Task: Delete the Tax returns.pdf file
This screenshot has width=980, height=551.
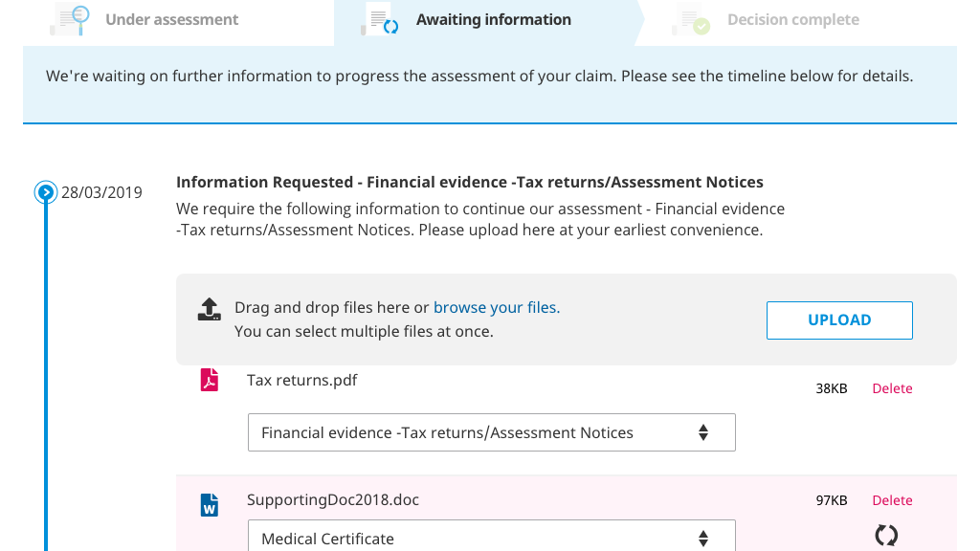Action: tap(892, 388)
